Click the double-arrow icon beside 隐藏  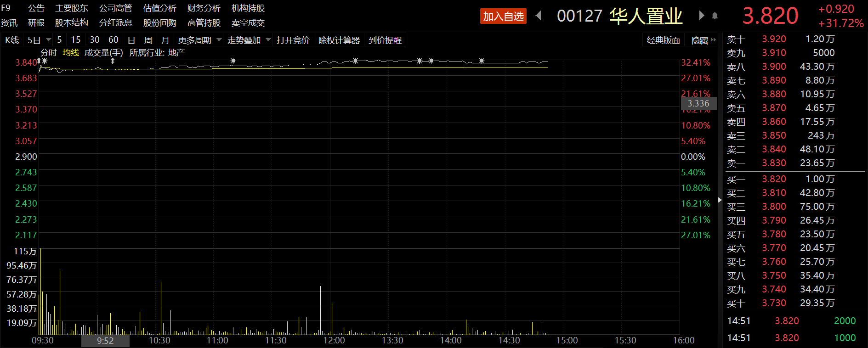click(713, 40)
